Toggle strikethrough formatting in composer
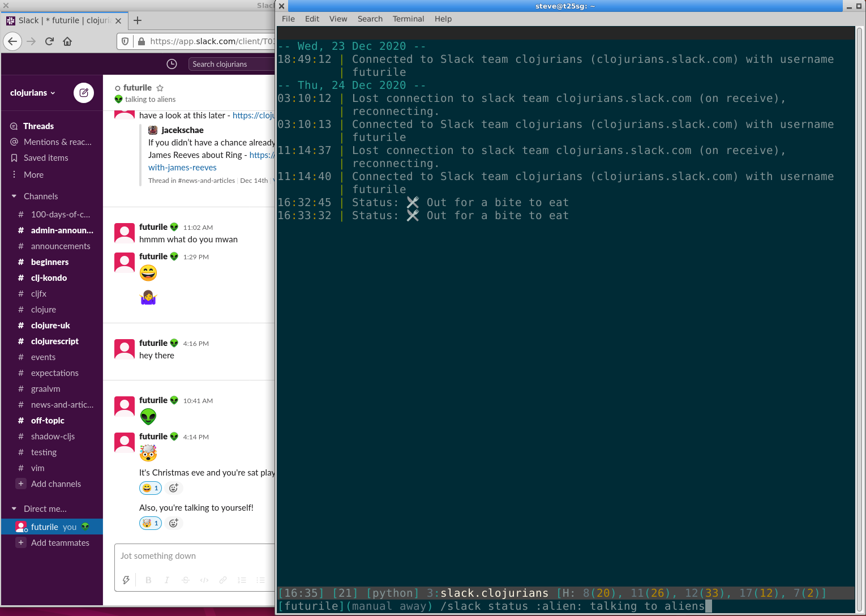 tap(186, 580)
